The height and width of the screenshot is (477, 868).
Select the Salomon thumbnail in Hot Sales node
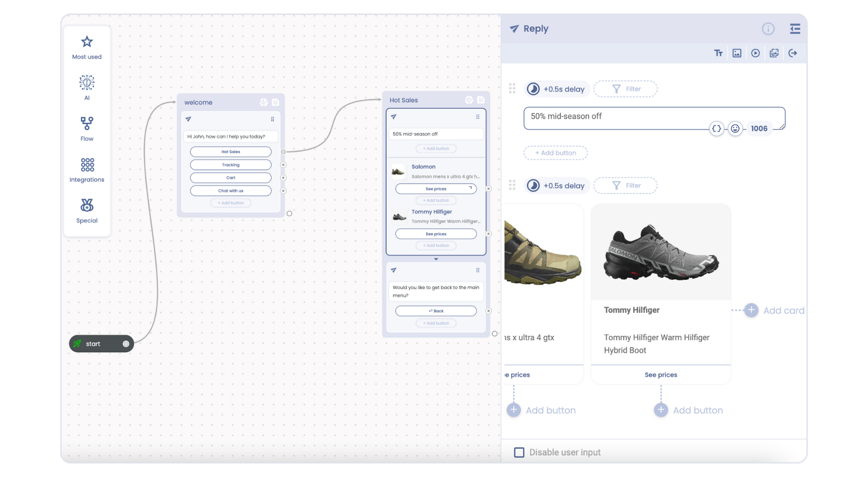click(x=398, y=171)
